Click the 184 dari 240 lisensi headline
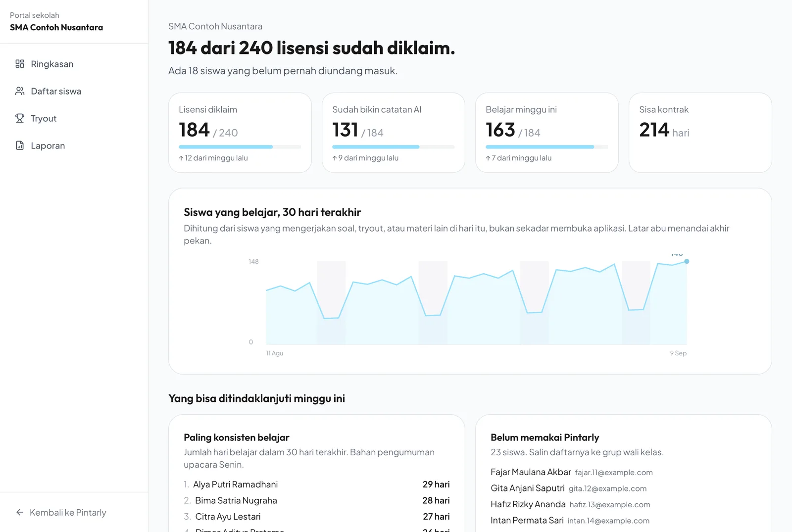The height and width of the screenshot is (532, 792). (x=311, y=48)
